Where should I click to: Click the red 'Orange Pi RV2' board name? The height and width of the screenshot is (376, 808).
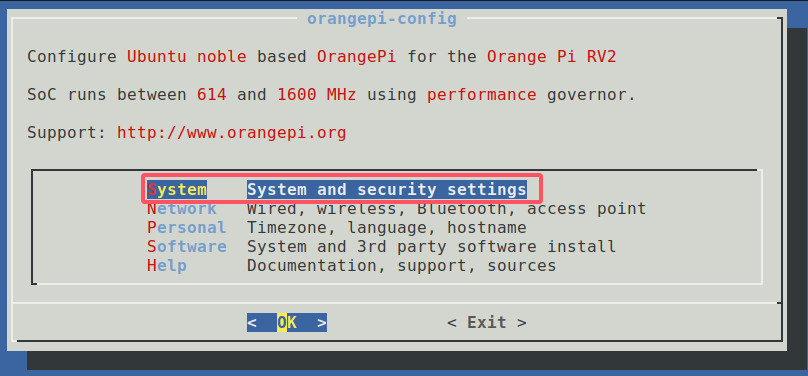551,56
